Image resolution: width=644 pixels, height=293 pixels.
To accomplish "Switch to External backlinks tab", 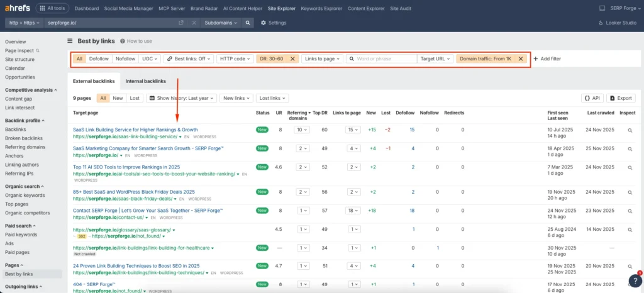I will 94,81.
